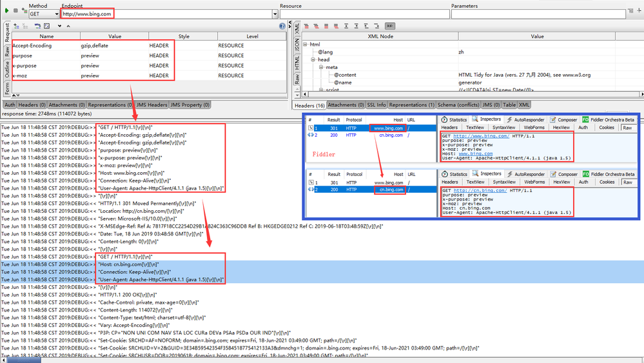
Task: Open the Method dropdown showing GET
Action: tap(43, 14)
